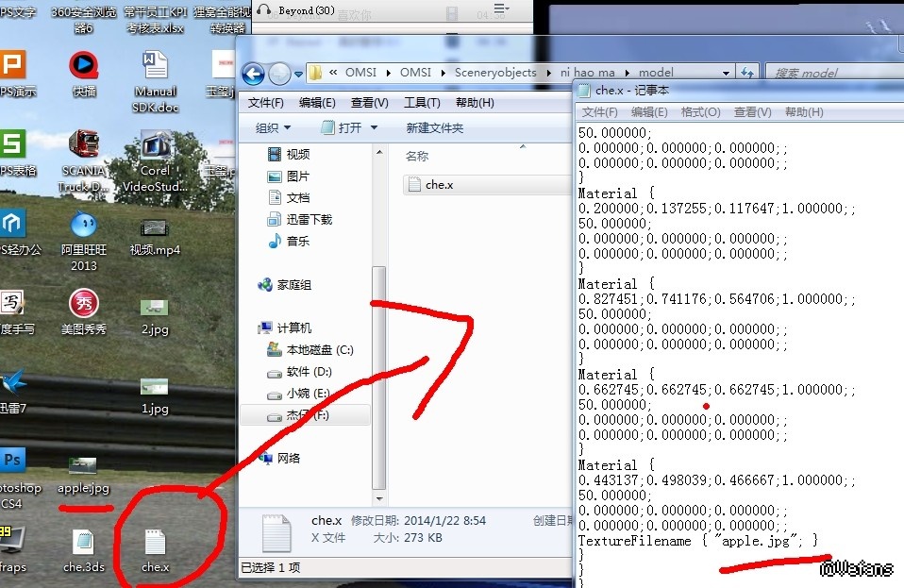Open the 文档 library in sidebar
This screenshot has width=904, height=588.
[x=289, y=197]
